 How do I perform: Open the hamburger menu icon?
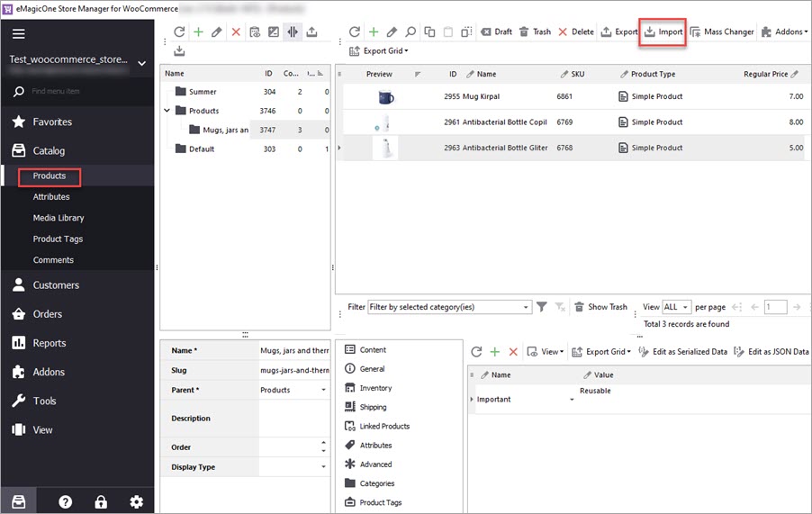(x=19, y=34)
